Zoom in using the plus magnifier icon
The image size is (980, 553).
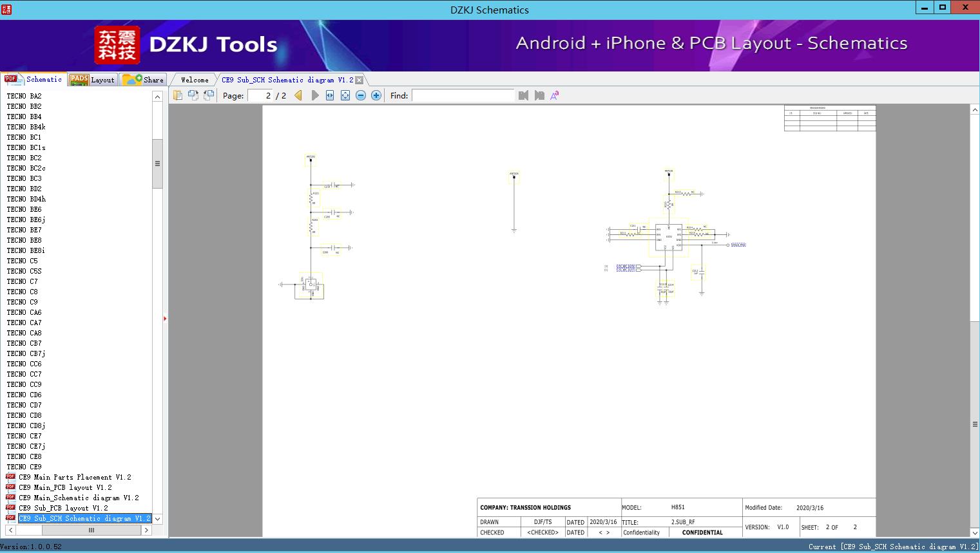pos(376,95)
